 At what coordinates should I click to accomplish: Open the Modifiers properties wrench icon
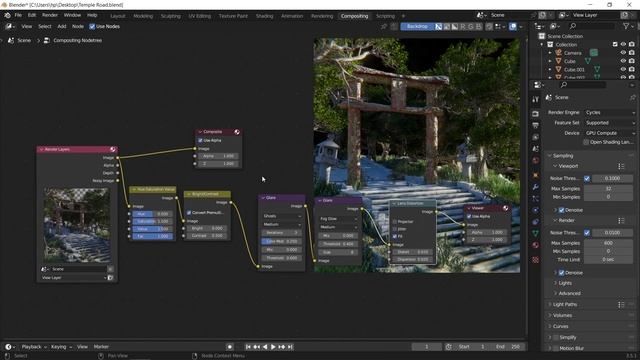[536, 187]
